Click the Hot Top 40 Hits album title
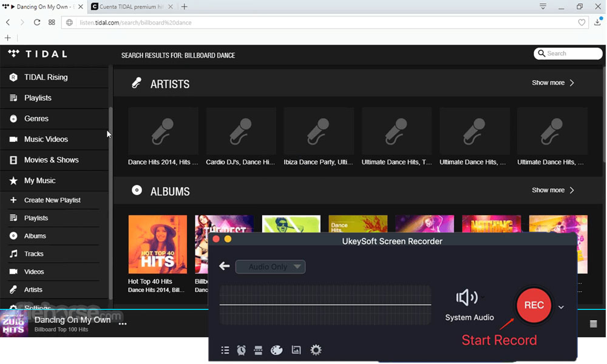This screenshot has height=364, width=607. tap(150, 281)
